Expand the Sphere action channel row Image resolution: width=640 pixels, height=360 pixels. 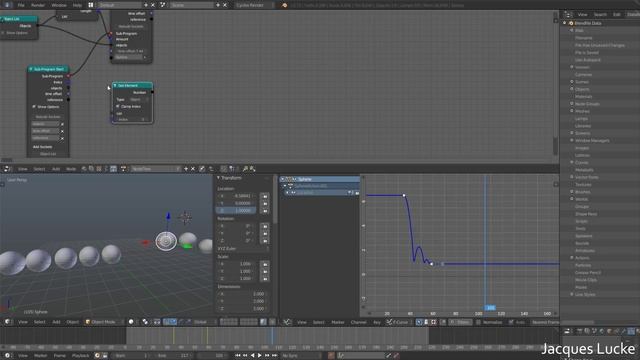click(285, 186)
